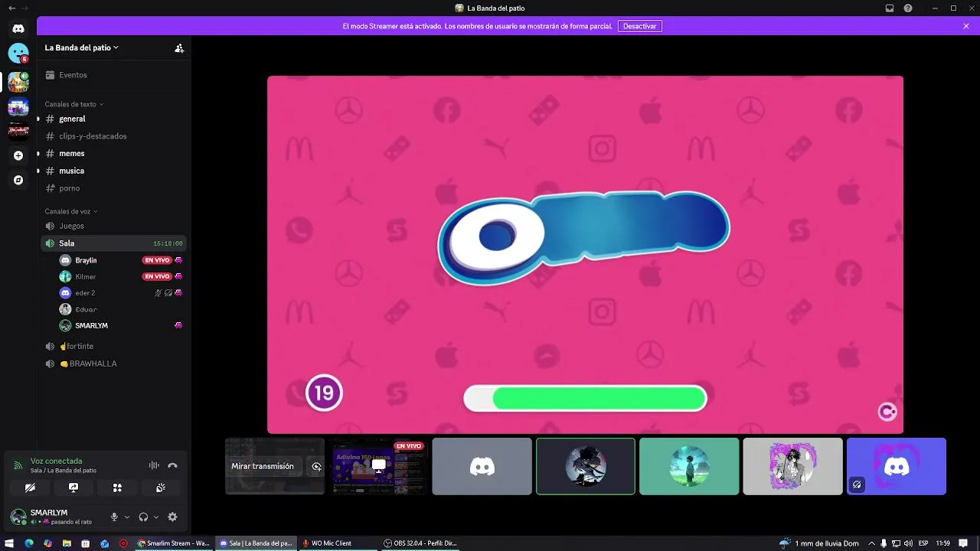
Task: Expand output device options arrow beside headphones
Action: pos(156,517)
